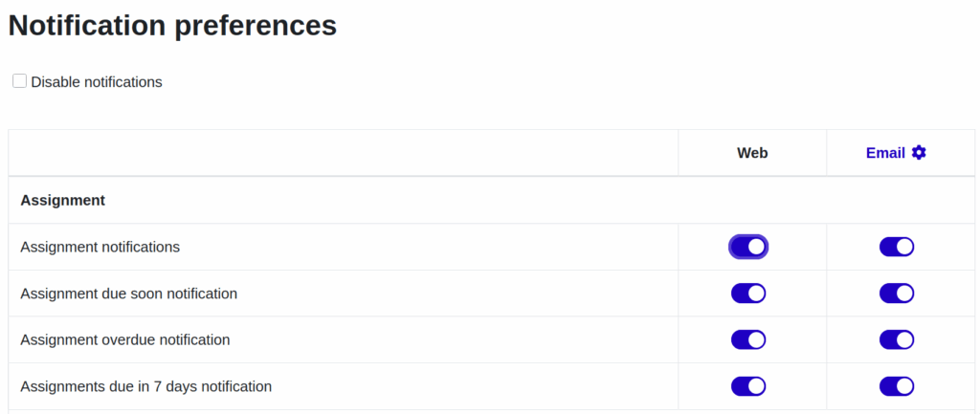Open Email settings gear icon
980x414 pixels.
919,153
